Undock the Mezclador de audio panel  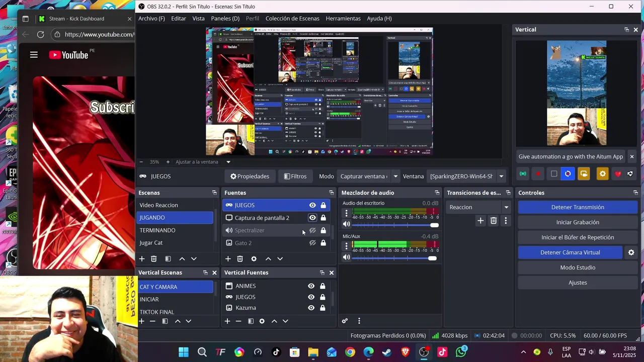[437, 193]
